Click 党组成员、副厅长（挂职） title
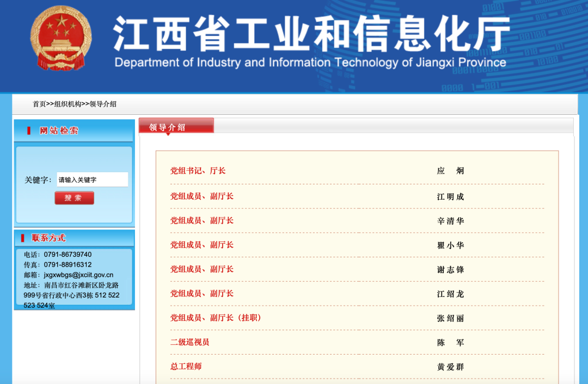 tap(216, 318)
